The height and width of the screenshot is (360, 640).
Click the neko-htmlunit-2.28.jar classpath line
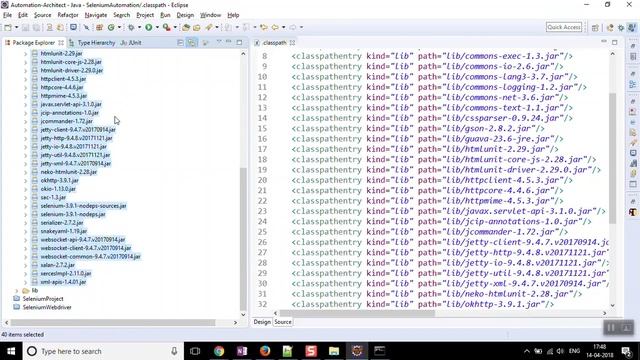point(437,294)
